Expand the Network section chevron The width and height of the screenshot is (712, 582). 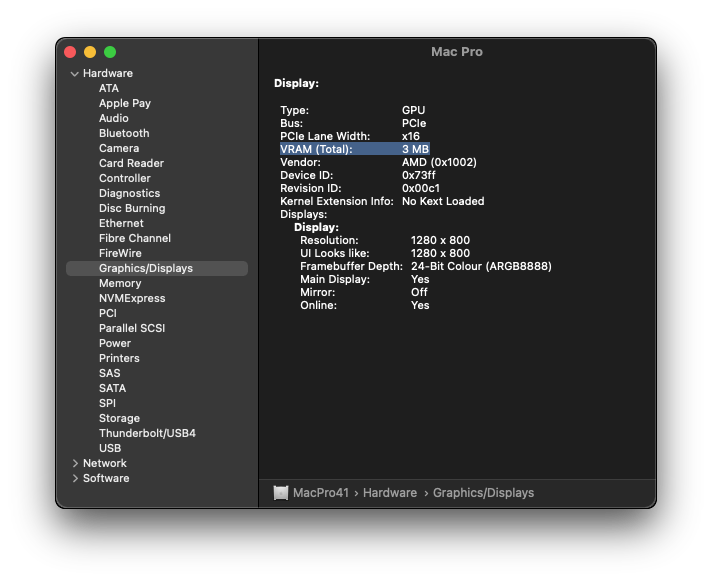[x=75, y=463]
